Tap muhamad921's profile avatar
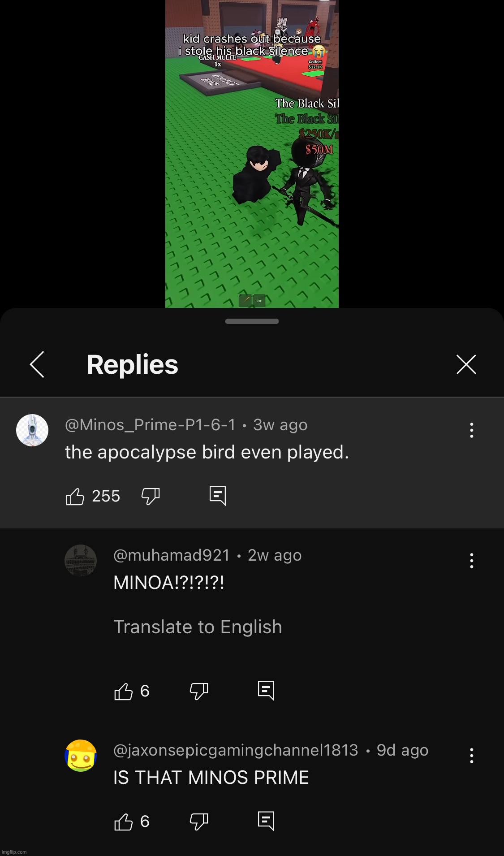The image size is (504, 856). 81,560
